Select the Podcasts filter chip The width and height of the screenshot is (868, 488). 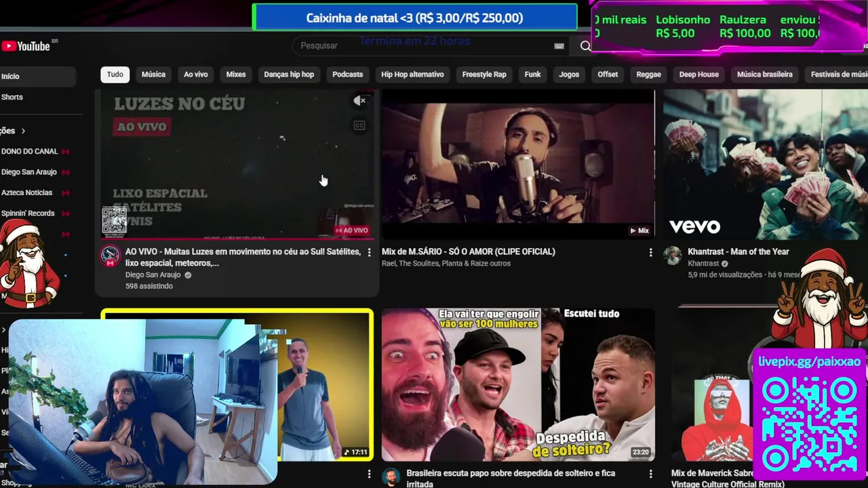tap(348, 75)
